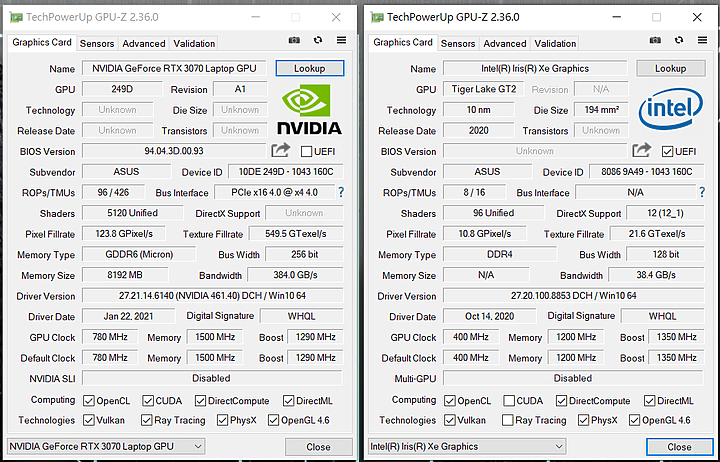
Task: Toggle PhysX checkbox in Intel window
Action: tap(583, 420)
